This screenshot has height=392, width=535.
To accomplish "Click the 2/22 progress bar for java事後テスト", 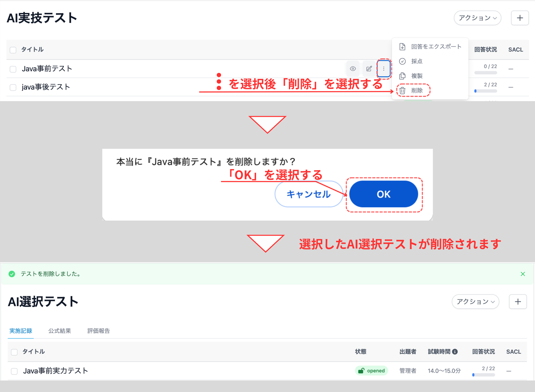I will [x=486, y=91].
